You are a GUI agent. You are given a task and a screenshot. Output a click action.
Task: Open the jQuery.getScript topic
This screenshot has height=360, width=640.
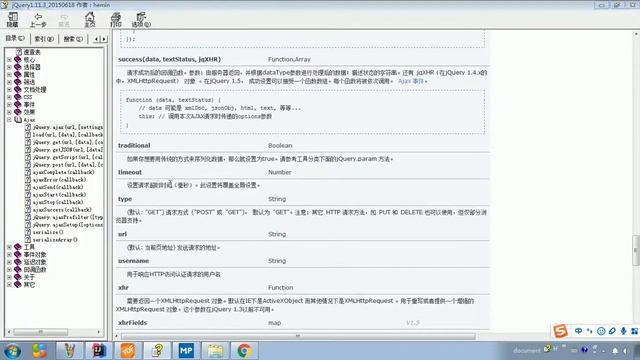point(68,157)
